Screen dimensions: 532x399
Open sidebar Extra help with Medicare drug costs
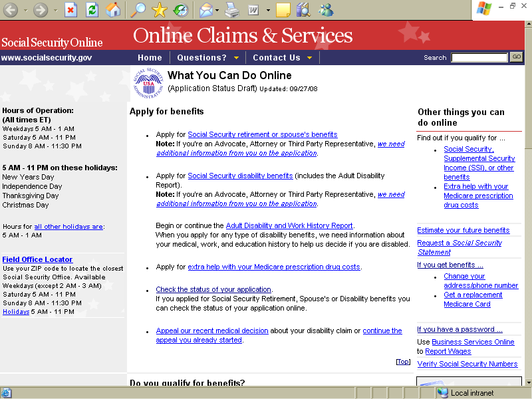[x=478, y=196]
